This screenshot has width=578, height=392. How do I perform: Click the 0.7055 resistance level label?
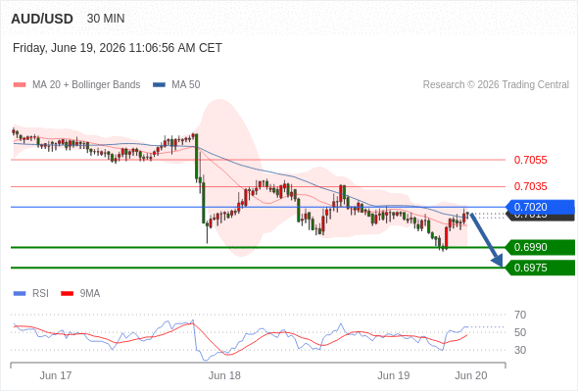530,160
